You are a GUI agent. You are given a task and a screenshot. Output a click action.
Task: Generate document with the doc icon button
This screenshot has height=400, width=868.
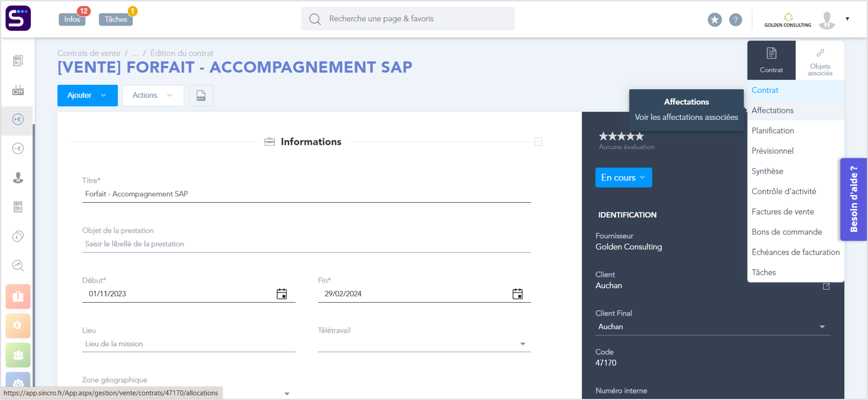point(201,96)
